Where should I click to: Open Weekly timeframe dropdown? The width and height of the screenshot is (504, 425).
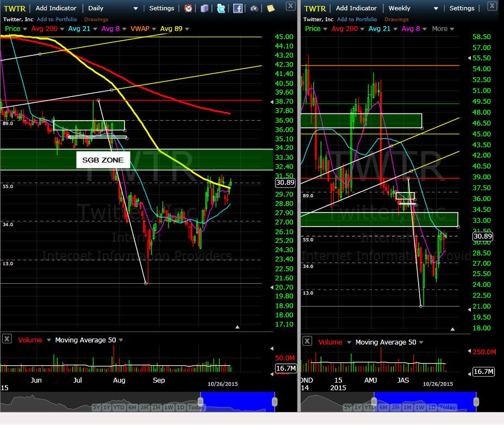[x=413, y=8]
